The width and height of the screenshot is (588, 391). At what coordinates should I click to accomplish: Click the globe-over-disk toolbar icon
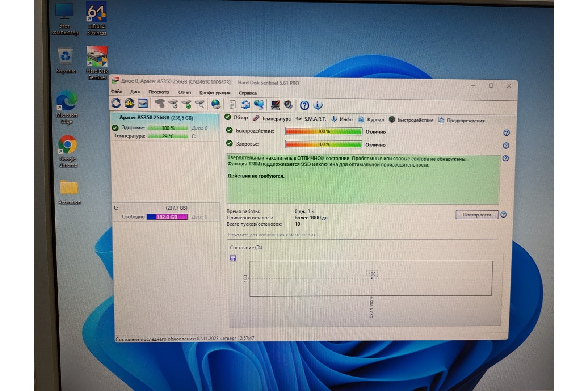pos(216,105)
